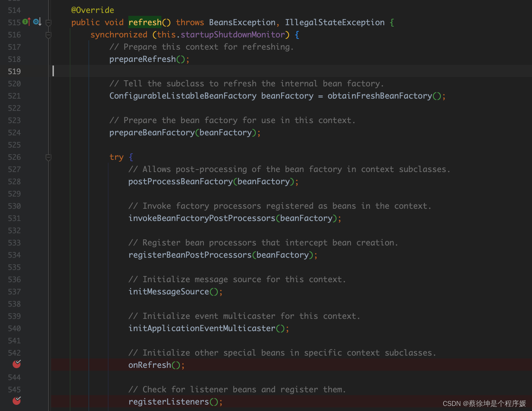Click the prepareRefresh() call
Image resolution: width=532 pixels, height=411 pixels.
147,59
